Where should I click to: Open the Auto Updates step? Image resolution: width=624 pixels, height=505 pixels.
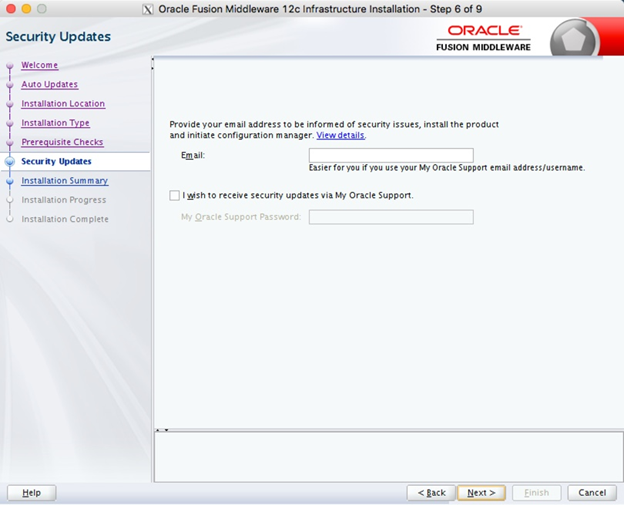[x=49, y=85]
